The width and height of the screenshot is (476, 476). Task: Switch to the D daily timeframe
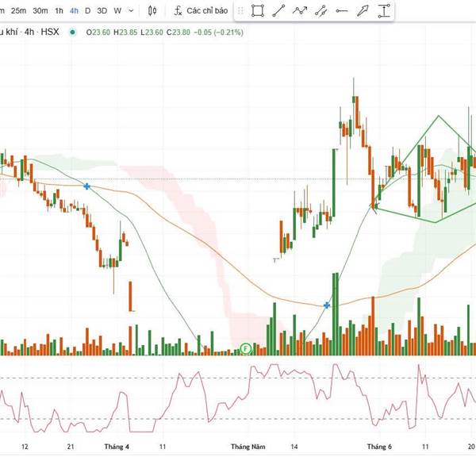pyautogui.click(x=88, y=11)
